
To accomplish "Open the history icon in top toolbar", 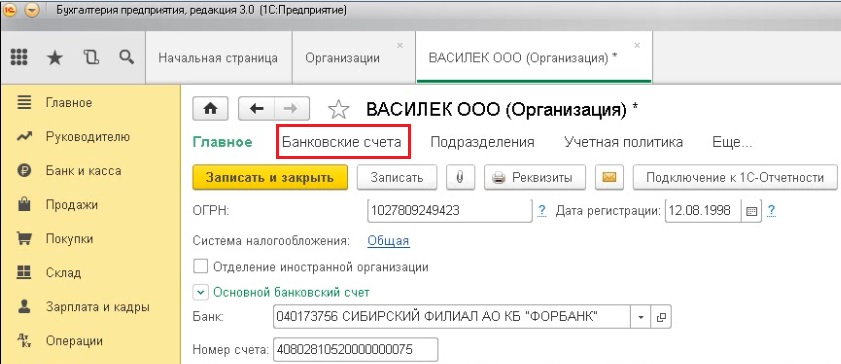I will [x=91, y=57].
